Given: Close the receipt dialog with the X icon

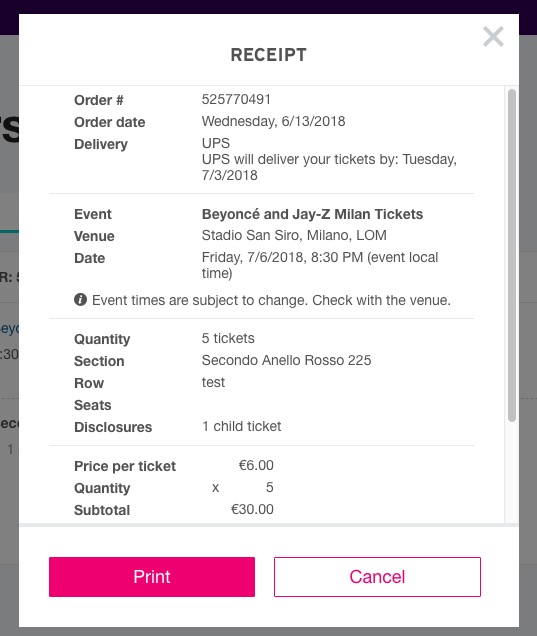Looking at the screenshot, I should [x=493, y=37].
